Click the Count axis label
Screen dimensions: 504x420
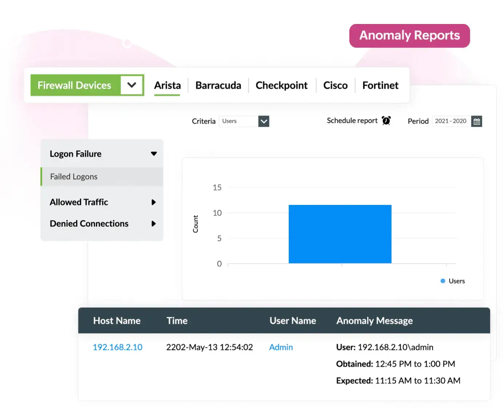(196, 224)
